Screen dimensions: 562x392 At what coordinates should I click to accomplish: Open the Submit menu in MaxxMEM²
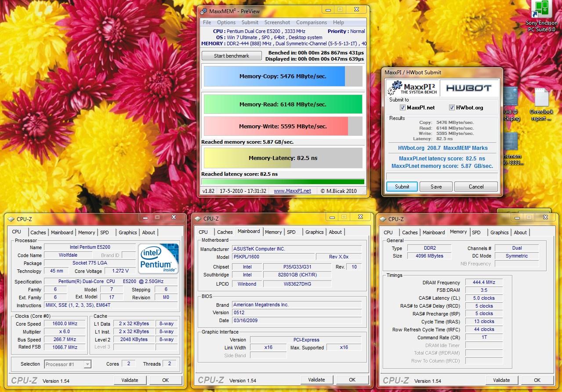(250, 22)
